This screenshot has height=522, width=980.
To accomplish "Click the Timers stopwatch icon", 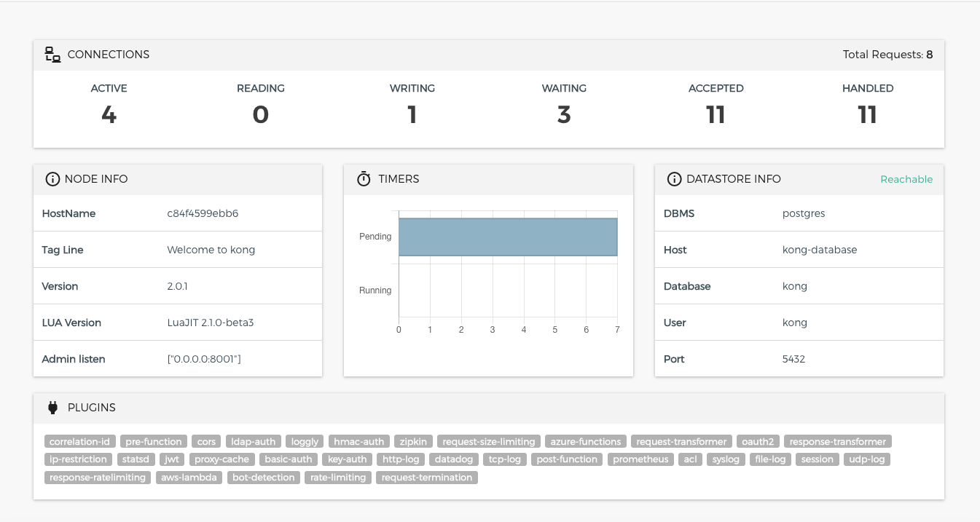I will click(364, 179).
